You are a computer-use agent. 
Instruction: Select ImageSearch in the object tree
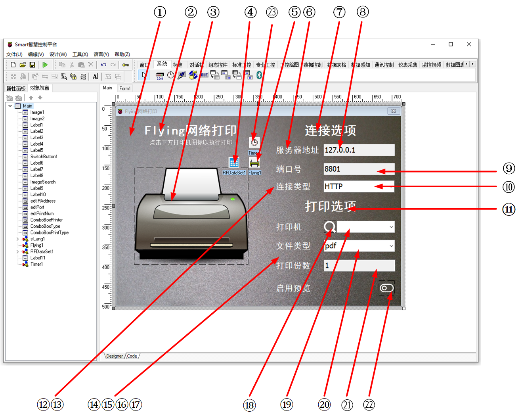43,182
